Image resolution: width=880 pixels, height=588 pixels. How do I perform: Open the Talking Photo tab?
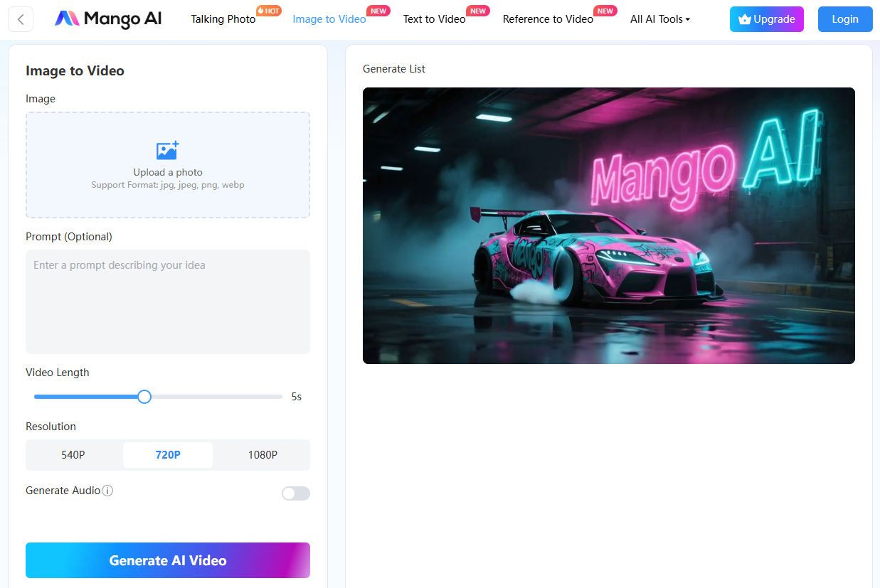[x=223, y=19]
